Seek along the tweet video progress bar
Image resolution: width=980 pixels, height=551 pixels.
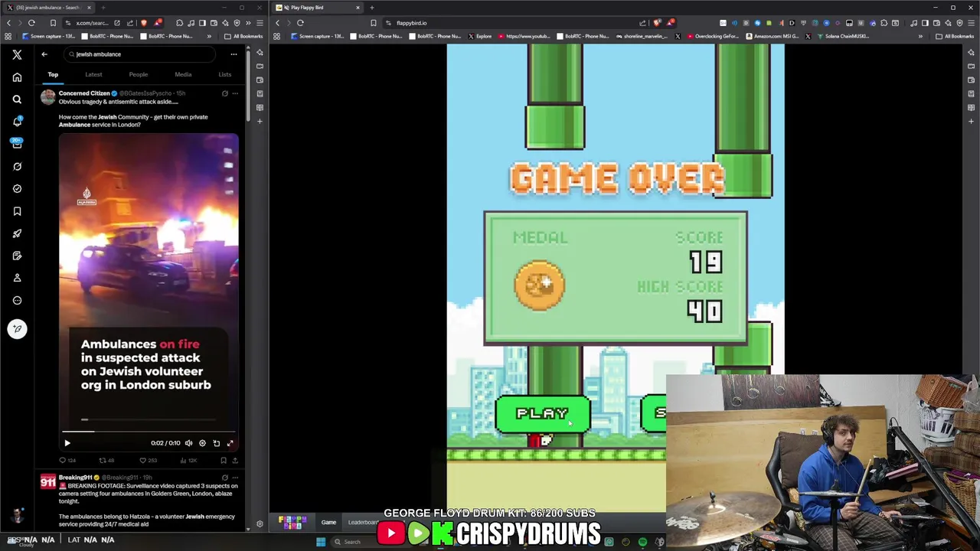click(149, 432)
